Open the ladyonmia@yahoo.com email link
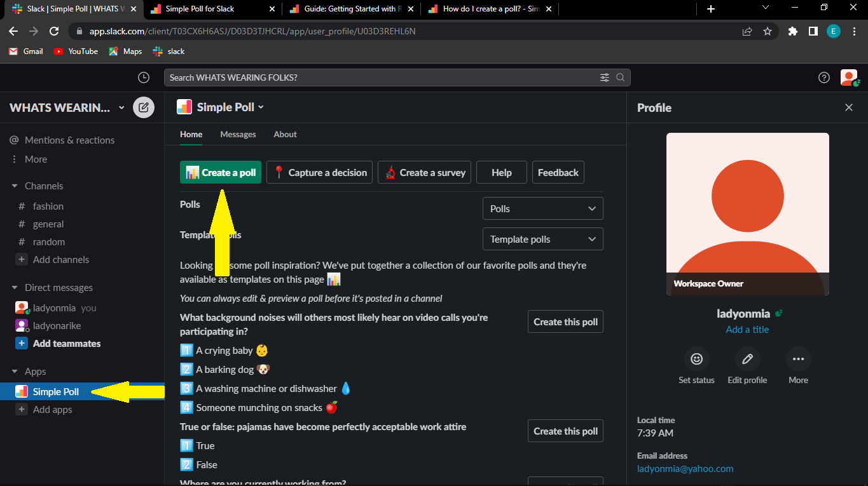This screenshot has width=868, height=486. [x=685, y=469]
